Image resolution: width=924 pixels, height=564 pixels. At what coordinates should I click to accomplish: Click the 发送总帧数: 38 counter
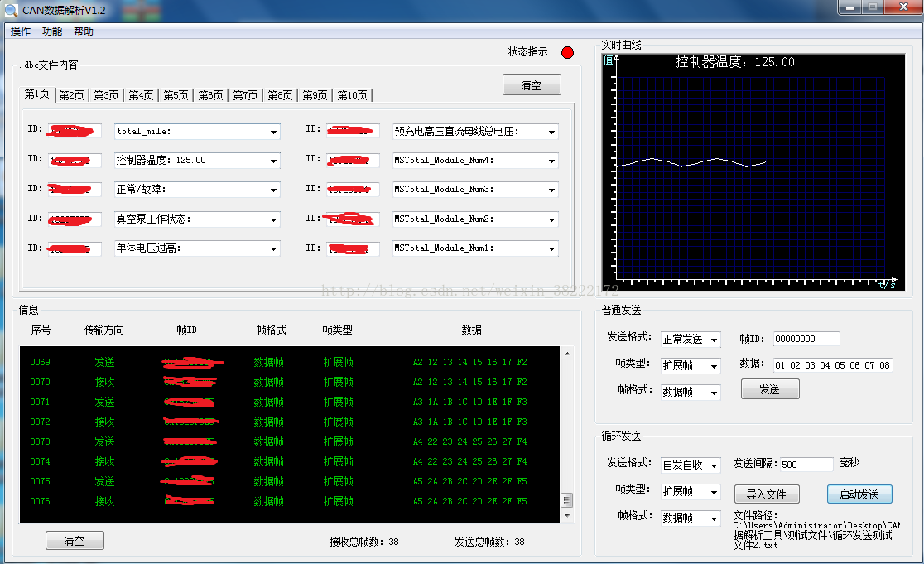coord(489,542)
